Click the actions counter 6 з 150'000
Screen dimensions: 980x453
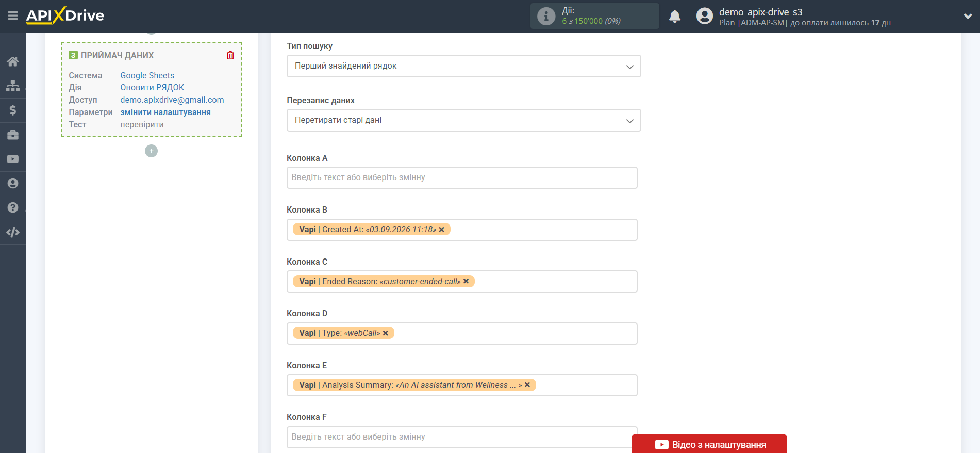click(591, 21)
